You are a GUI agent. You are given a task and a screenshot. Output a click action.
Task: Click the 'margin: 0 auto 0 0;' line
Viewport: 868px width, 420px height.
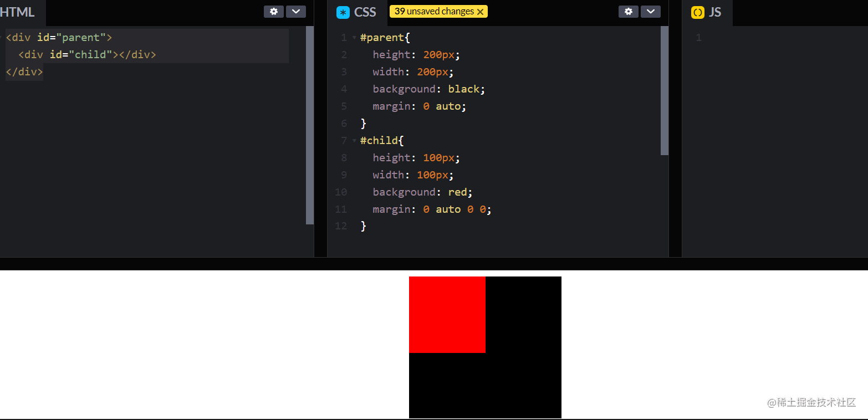(432, 209)
